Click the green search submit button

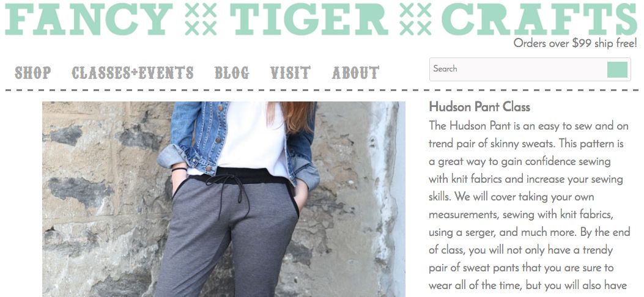617,69
